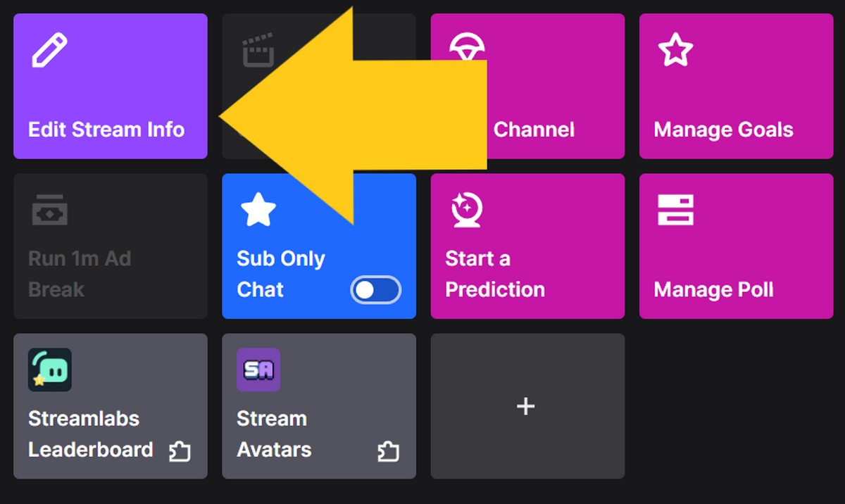Click the Streamlabs Leaderboard app icon
Image resolution: width=845 pixels, height=504 pixels.
50,370
